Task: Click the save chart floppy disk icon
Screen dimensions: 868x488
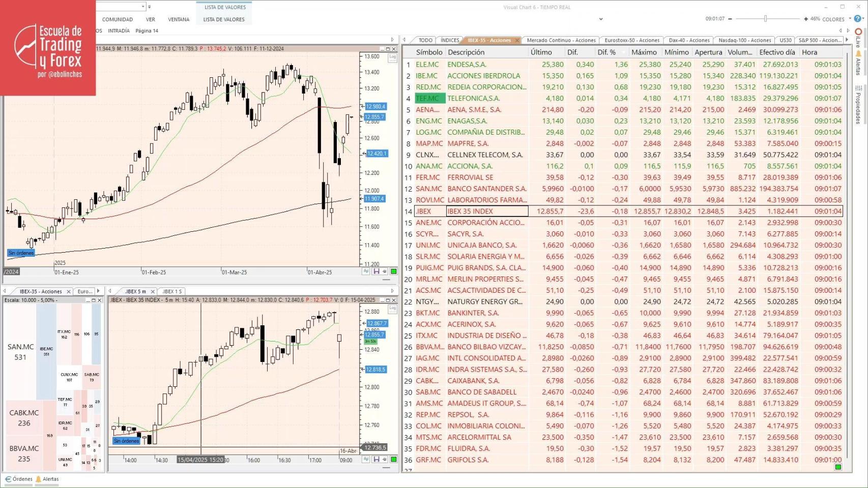Action: (377, 272)
